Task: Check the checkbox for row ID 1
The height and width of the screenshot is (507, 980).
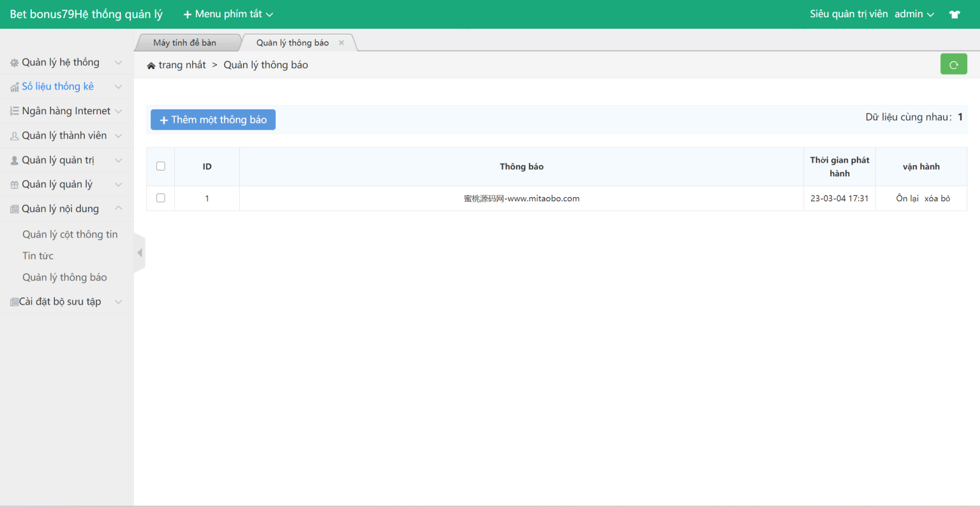Action: (x=161, y=198)
